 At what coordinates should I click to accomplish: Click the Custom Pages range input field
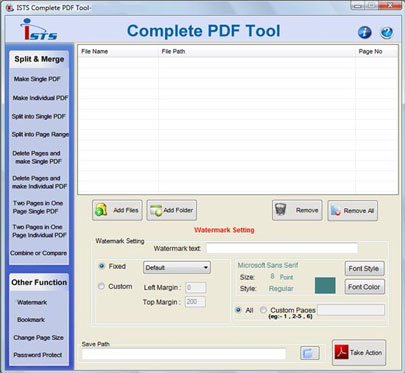tap(351, 310)
